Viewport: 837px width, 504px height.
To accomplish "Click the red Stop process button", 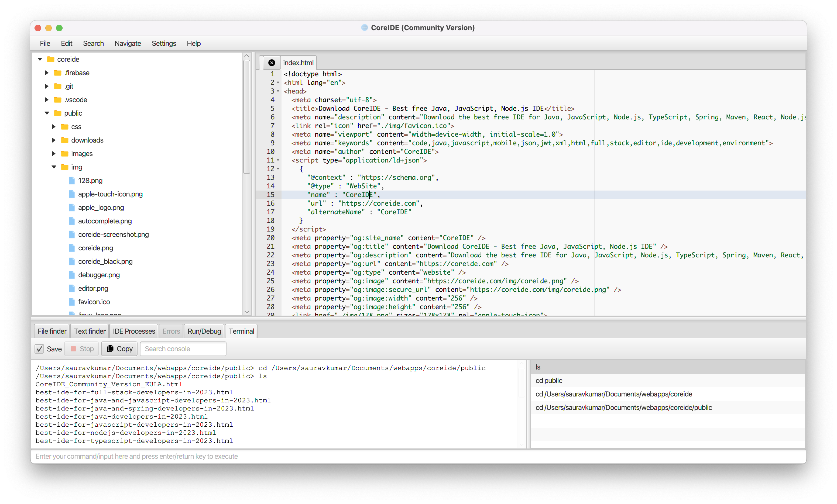I will pos(82,349).
